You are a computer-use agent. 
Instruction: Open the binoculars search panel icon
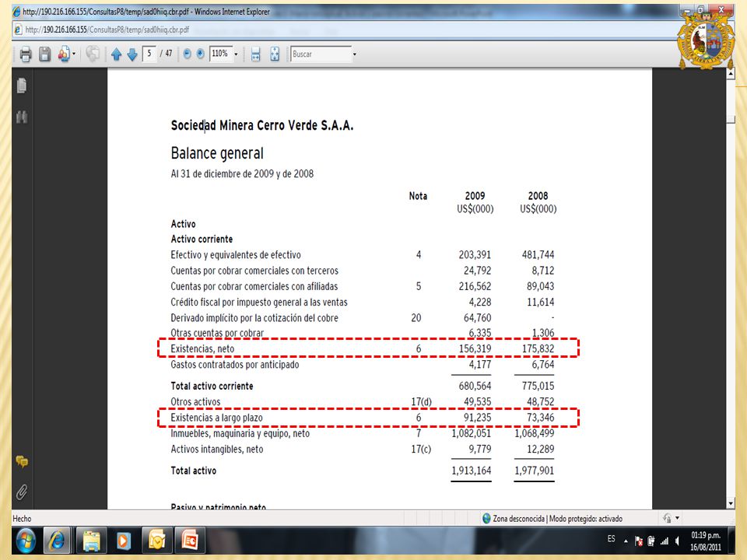click(x=22, y=117)
